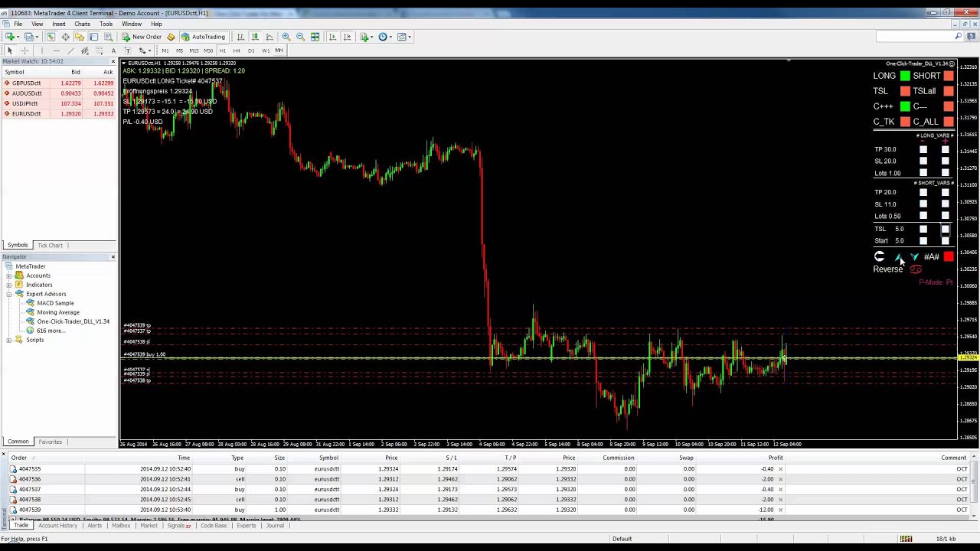Image resolution: width=980 pixels, height=551 pixels.
Task: Click the teal down-arrow icon in trader panel
Action: (914, 257)
